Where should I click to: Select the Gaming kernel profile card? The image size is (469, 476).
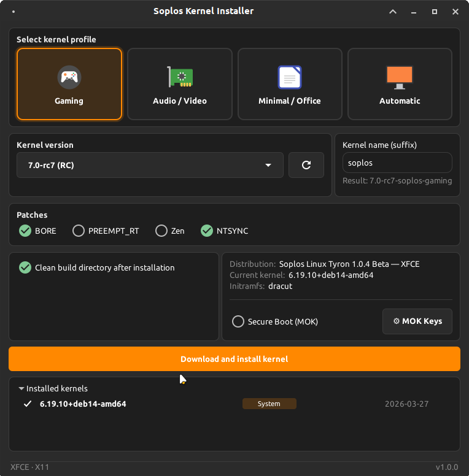[x=69, y=84]
